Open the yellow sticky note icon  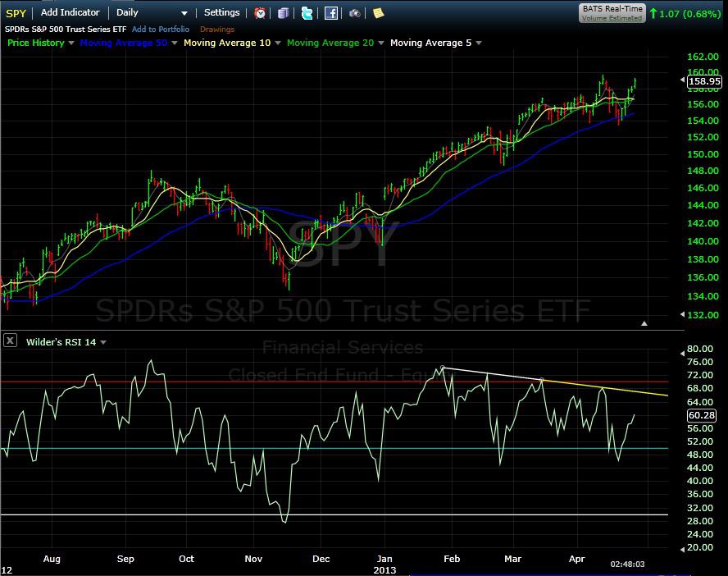tap(379, 13)
